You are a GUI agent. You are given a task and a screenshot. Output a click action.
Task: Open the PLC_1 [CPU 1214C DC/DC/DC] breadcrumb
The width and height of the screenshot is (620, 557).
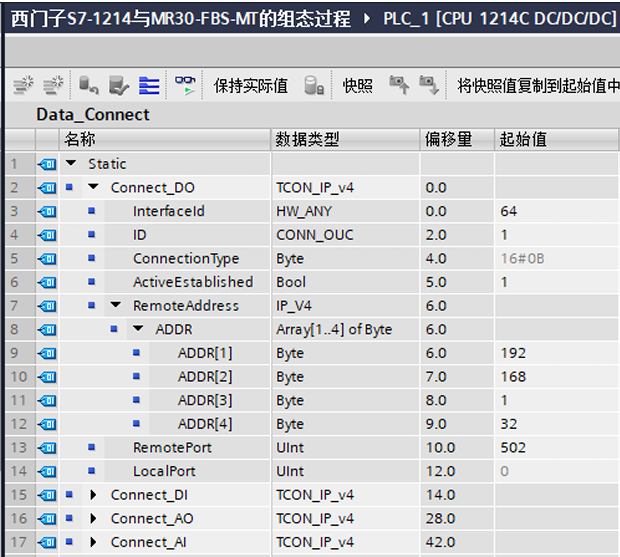500,18
